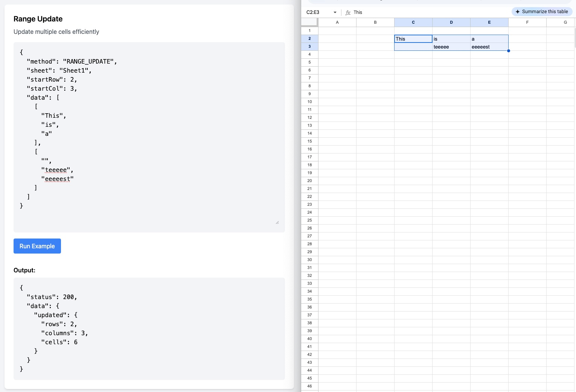
Task: Select cell E3 containing "eeeeest"
Action: tap(489, 47)
